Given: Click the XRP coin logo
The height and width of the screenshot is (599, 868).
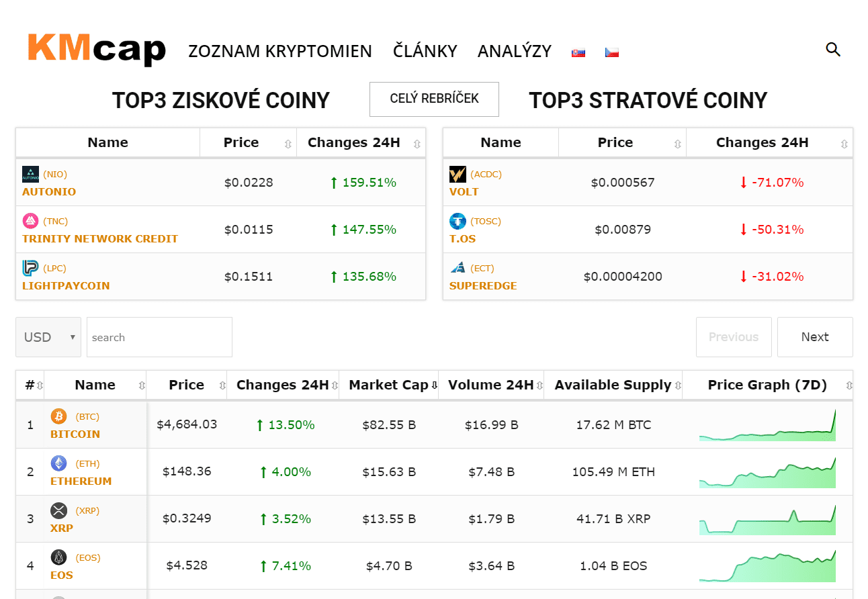Looking at the screenshot, I should point(59,510).
